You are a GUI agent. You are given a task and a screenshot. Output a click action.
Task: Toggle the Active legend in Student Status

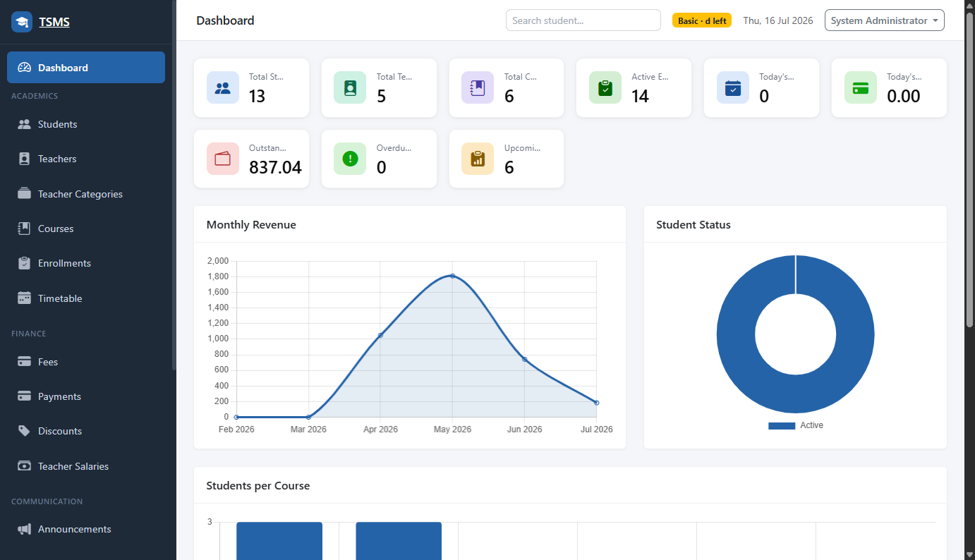click(796, 425)
